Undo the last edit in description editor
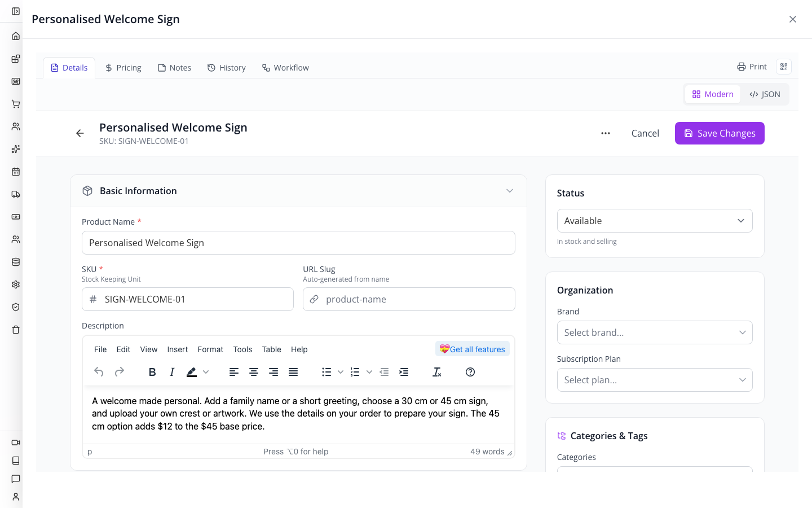Image resolution: width=812 pixels, height=508 pixels. [99, 372]
